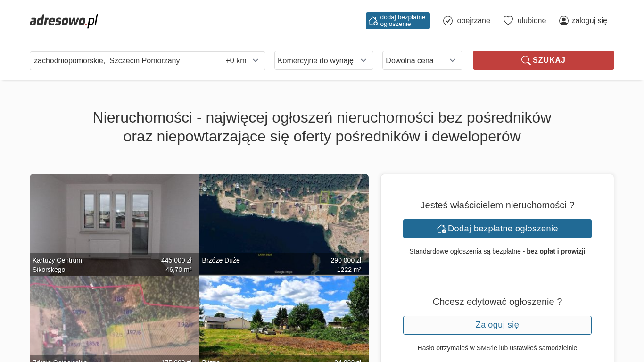Click zaloguj się in the header

(x=589, y=21)
